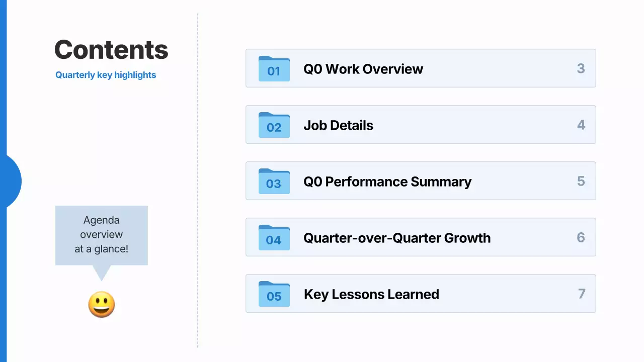Click page number 5 in contents list
Viewport: 644px width, 362px height.
tap(581, 181)
